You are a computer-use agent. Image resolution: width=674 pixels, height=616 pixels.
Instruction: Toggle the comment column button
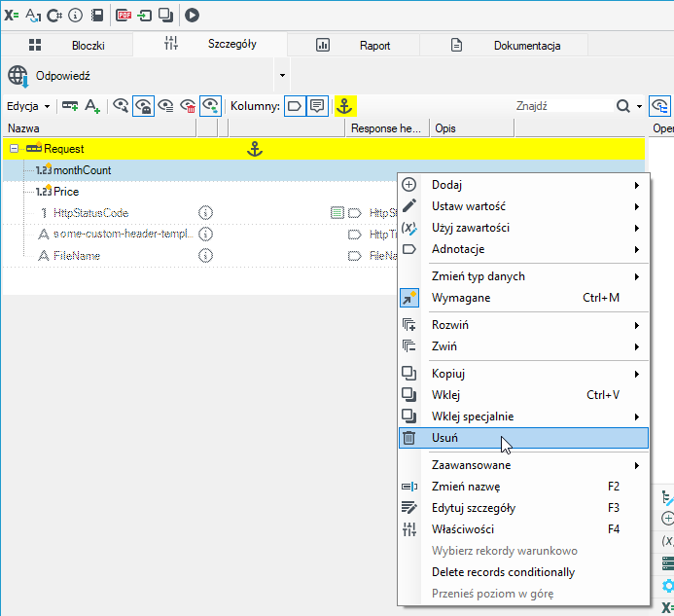tap(317, 106)
